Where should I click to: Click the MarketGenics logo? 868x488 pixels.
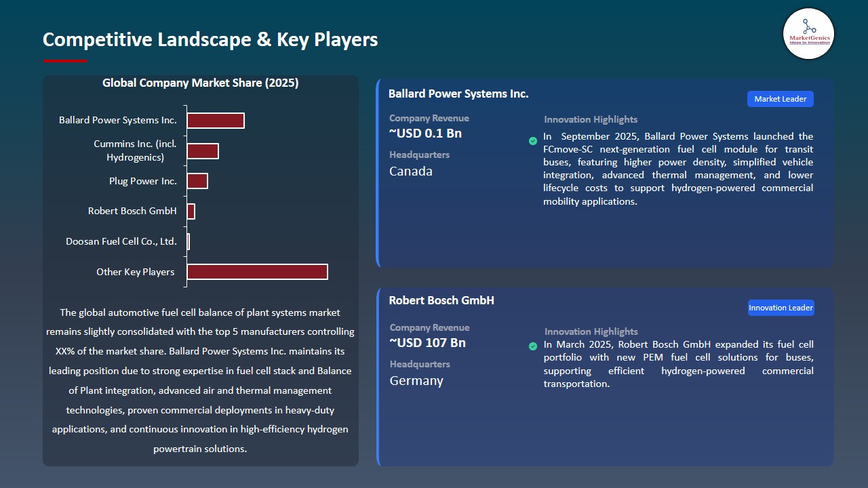point(808,33)
